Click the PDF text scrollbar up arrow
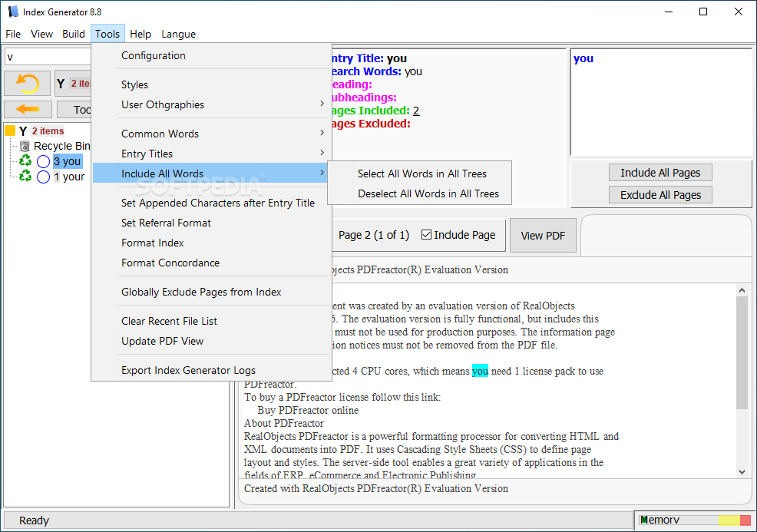757x532 pixels. pos(742,290)
